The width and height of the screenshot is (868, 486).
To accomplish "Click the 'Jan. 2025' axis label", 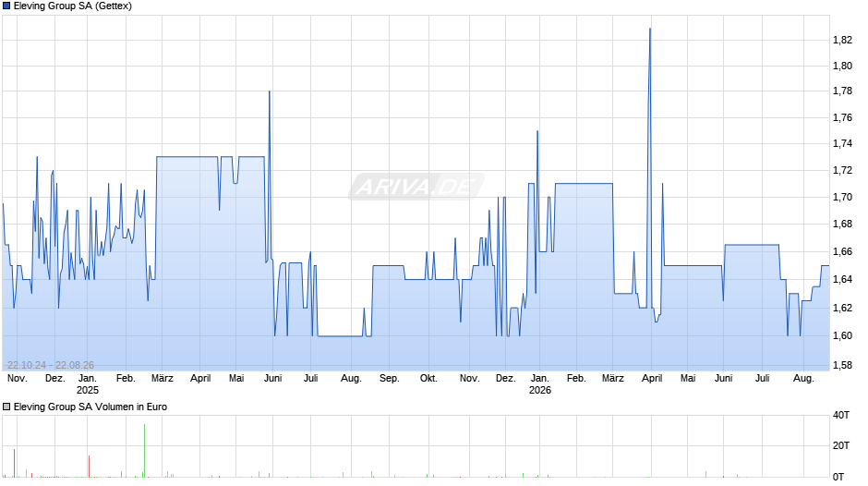I will click(x=88, y=384).
